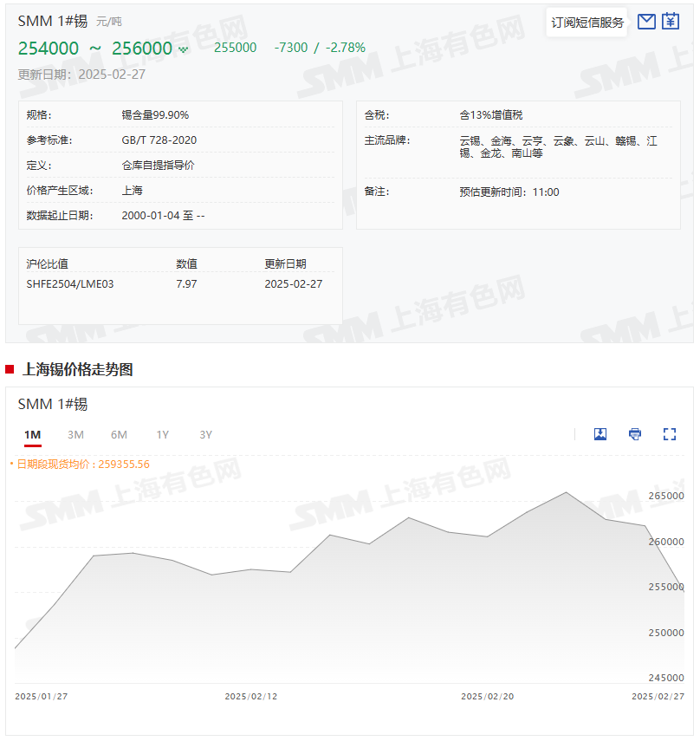The height and width of the screenshot is (741, 700).
Task: Select the 1Y timeframe tab
Action: tap(162, 434)
